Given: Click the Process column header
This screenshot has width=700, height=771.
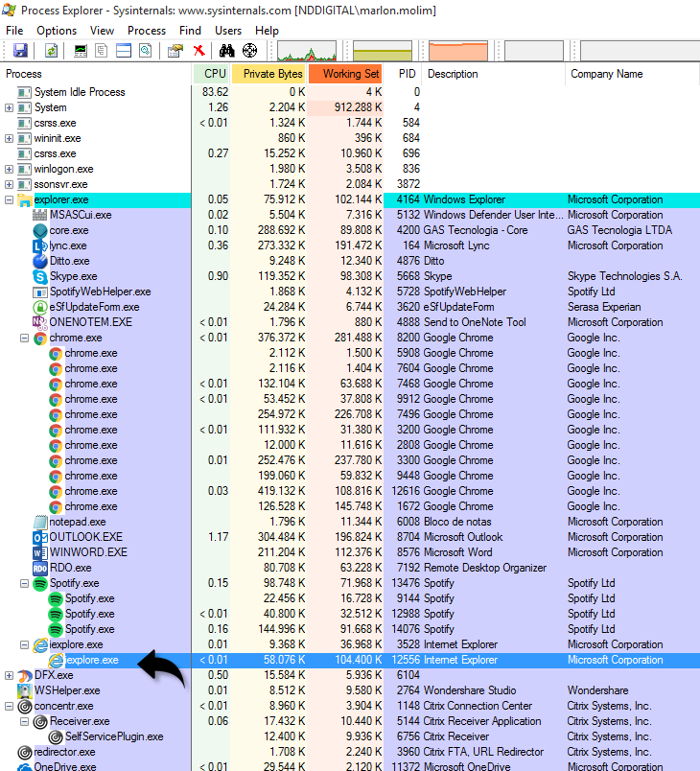Looking at the screenshot, I should (96, 74).
